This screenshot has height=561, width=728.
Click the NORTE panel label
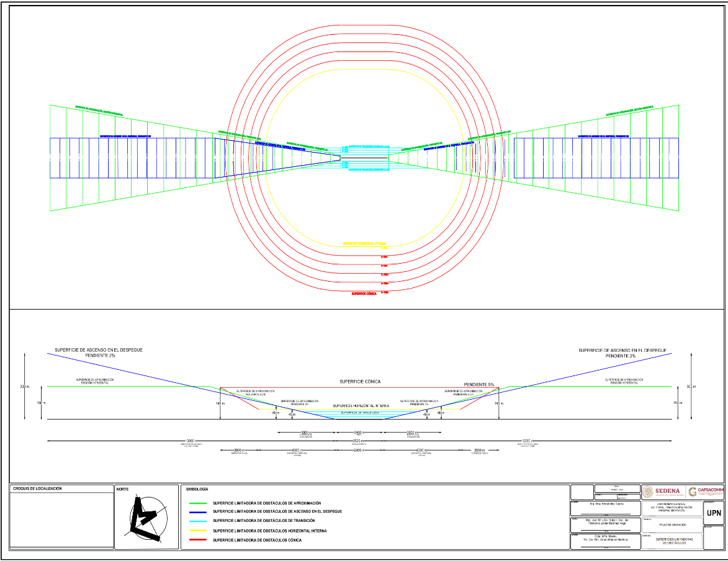[122, 490]
